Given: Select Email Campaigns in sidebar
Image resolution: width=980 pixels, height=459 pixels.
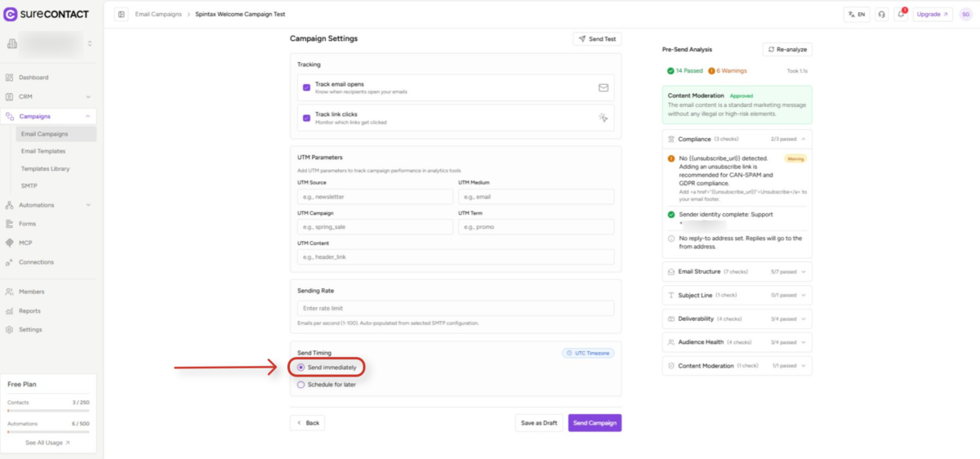Looking at the screenshot, I should click(56, 134).
